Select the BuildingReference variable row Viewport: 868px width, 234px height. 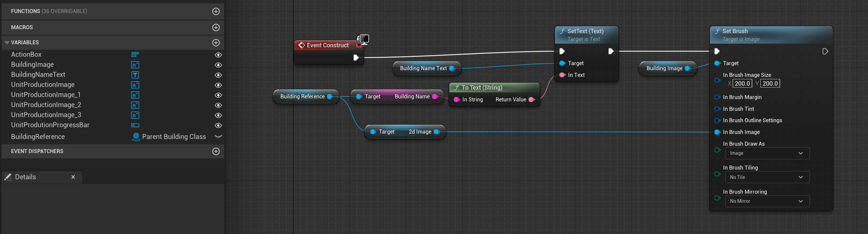(113, 137)
